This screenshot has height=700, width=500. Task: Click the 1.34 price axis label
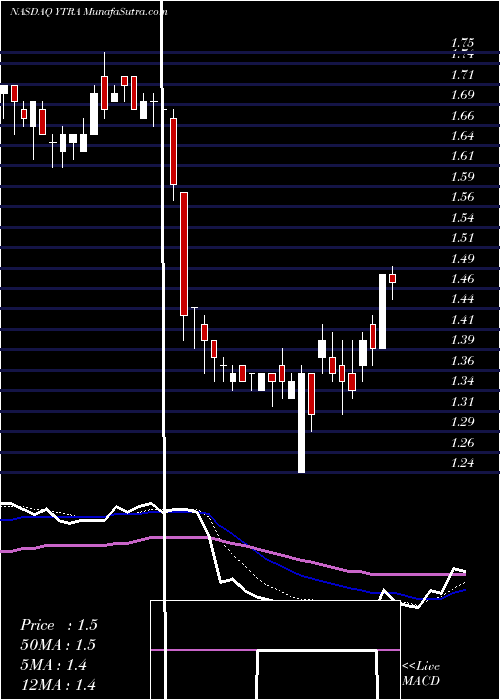point(462,381)
